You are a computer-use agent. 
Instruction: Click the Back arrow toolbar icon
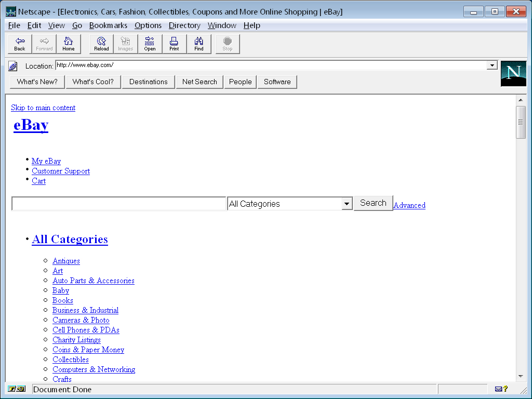20,44
